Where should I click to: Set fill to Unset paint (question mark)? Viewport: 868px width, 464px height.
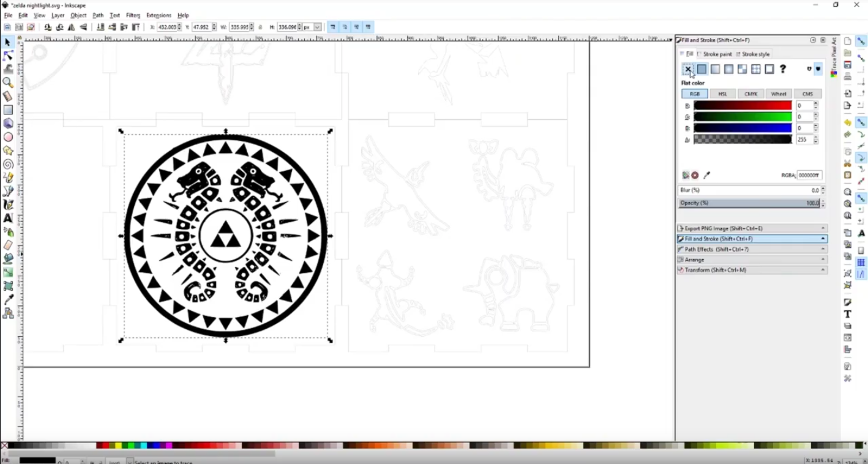coord(782,69)
